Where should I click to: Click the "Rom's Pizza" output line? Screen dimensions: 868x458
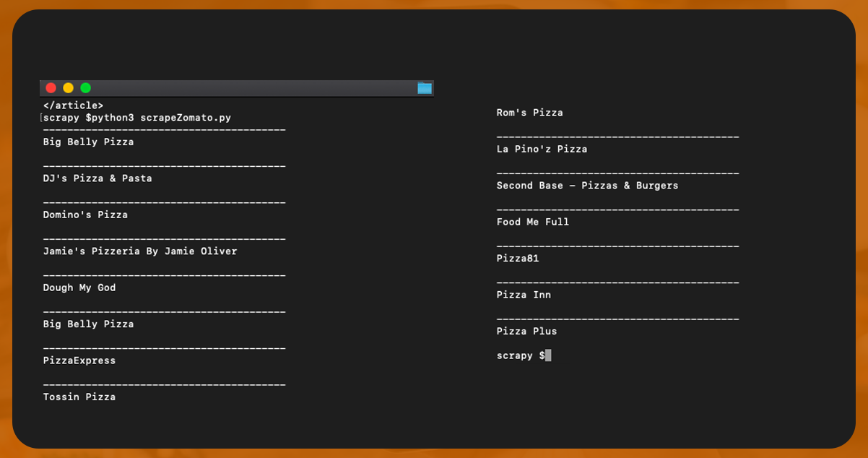[529, 113]
